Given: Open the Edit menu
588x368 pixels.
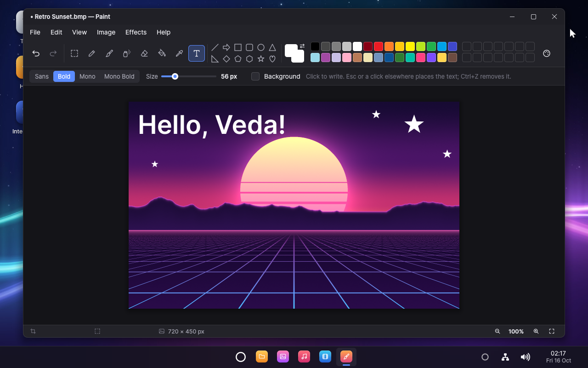Looking at the screenshot, I should [57, 32].
